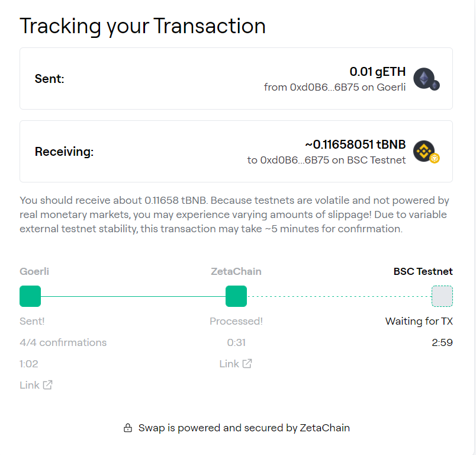Click external link icon under ZetaChain
The height and width of the screenshot is (455, 476).
point(247,364)
